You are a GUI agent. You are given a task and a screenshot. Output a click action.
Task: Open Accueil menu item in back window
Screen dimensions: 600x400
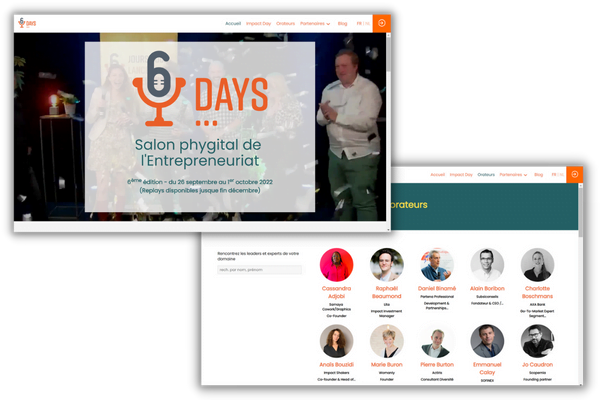coord(437,175)
